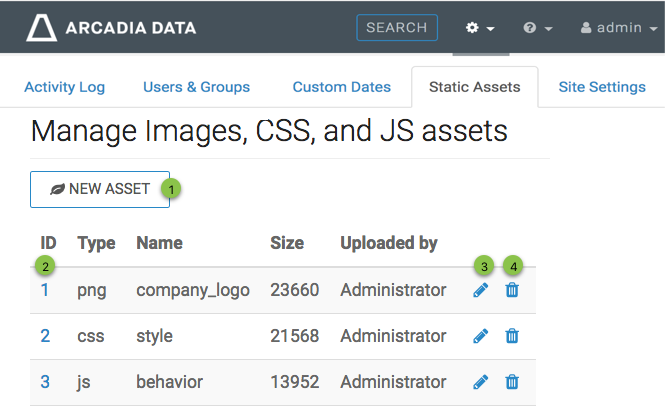Go to the Custom Dates tab
This screenshot has height=417, width=665.
pyautogui.click(x=341, y=87)
